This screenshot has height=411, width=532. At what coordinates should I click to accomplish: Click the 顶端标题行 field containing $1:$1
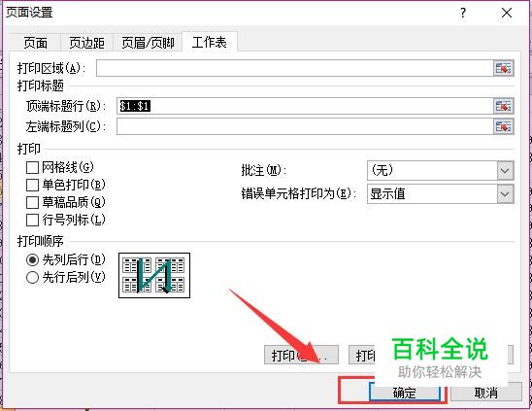tap(305, 106)
